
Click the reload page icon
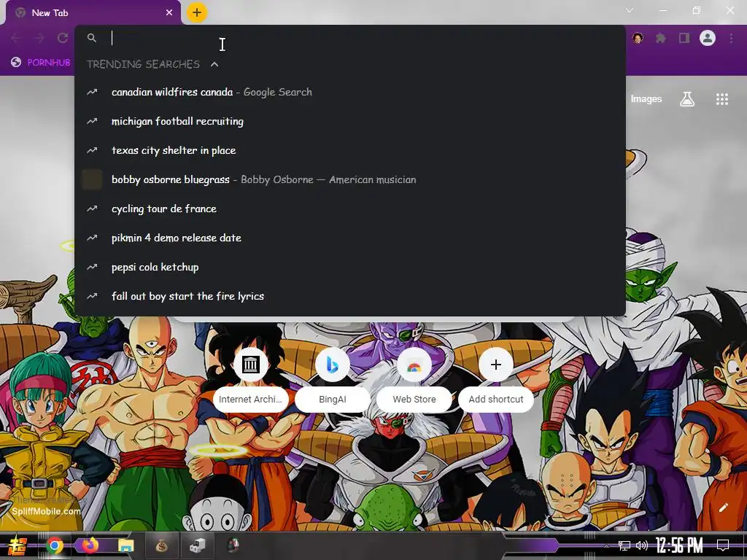click(63, 38)
